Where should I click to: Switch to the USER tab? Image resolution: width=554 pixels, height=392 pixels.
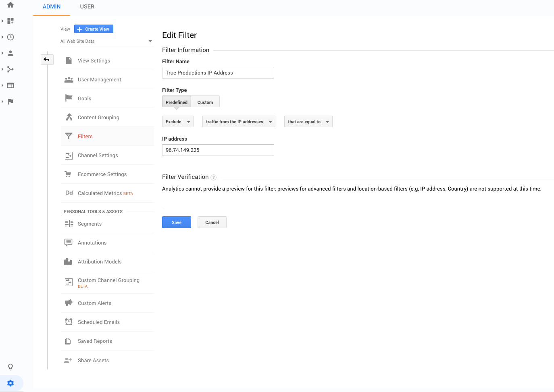click(87, 7)
